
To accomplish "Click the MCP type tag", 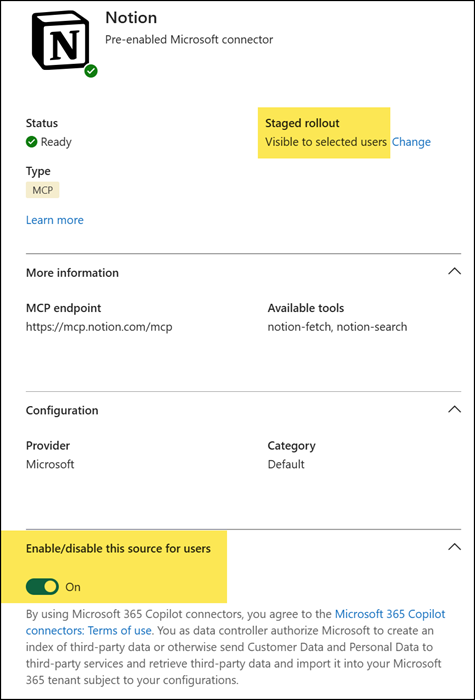I will pos(42,191).
